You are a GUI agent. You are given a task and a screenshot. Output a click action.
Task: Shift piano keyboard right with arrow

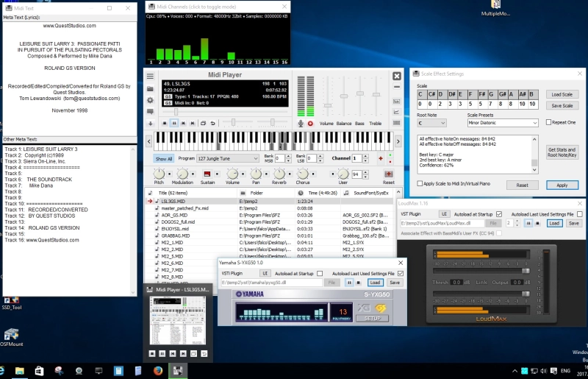pyautogui.click(x=398, y=141)
